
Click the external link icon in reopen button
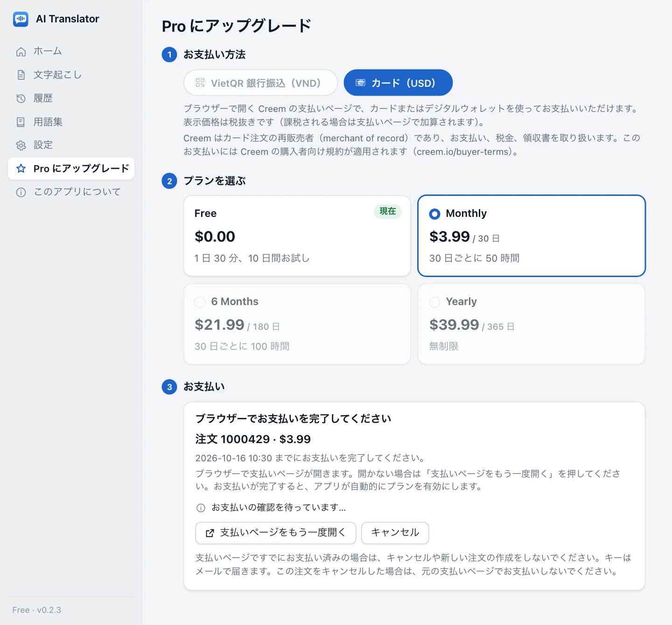210,533
